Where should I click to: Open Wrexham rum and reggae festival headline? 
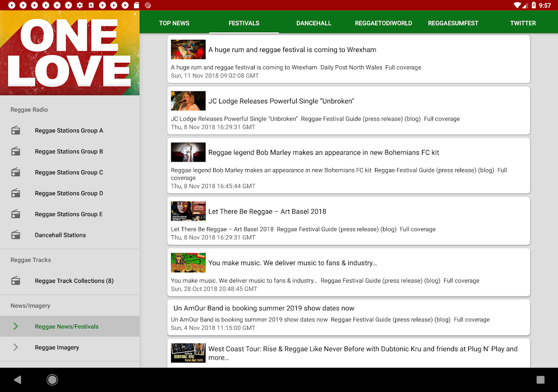(292, 50)
